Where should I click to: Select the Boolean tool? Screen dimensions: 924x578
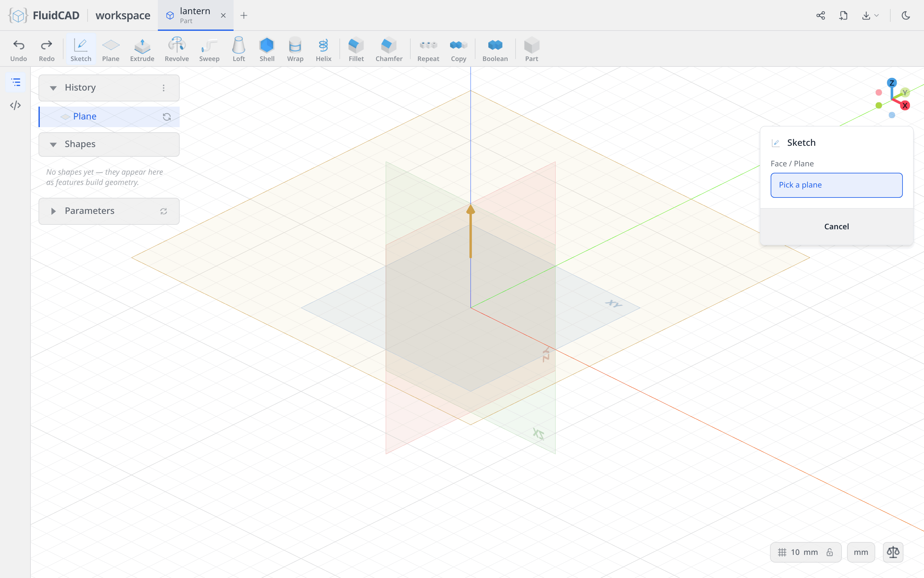495,50
